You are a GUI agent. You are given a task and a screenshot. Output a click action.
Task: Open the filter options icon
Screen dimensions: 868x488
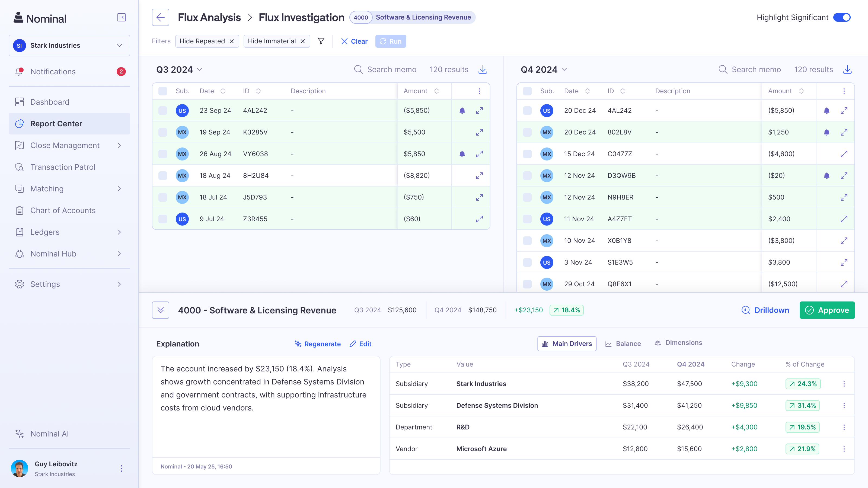pyautogui.click(x=321, y=41)
